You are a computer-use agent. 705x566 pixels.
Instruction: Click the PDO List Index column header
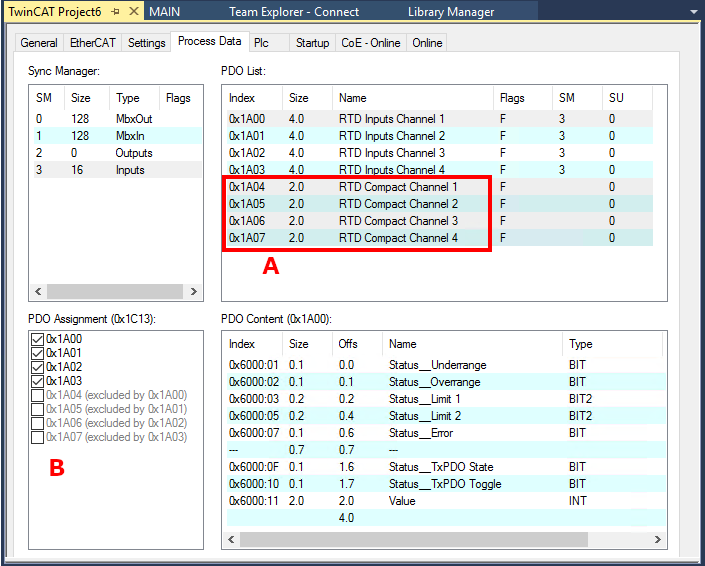253,98
